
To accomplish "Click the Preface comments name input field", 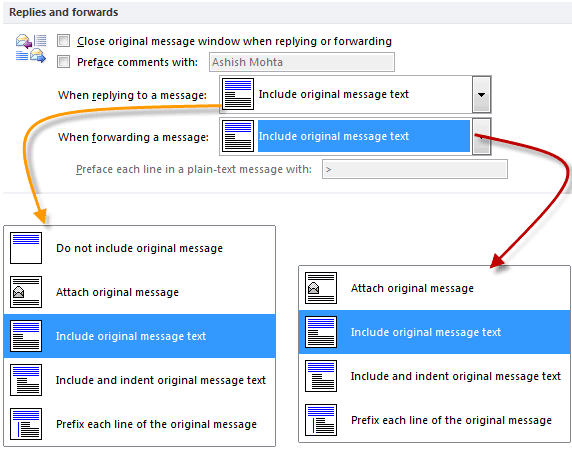I will (302, 62).
